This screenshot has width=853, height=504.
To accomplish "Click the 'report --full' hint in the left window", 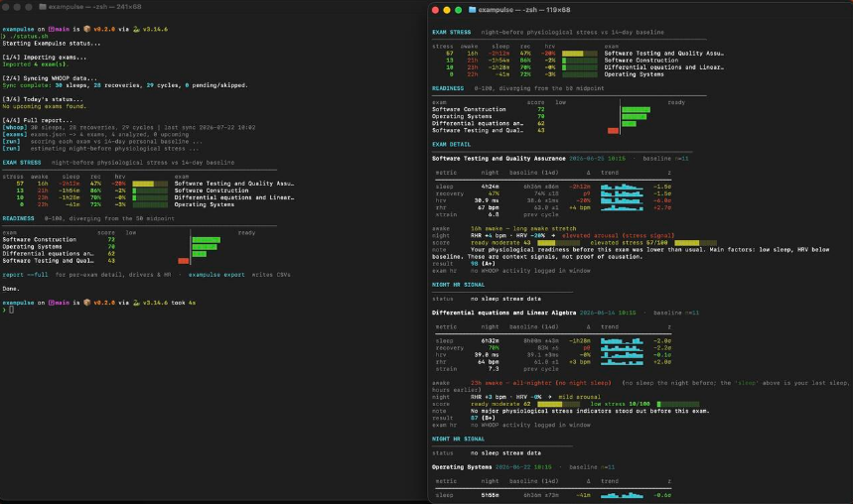I will click(25, 275).
